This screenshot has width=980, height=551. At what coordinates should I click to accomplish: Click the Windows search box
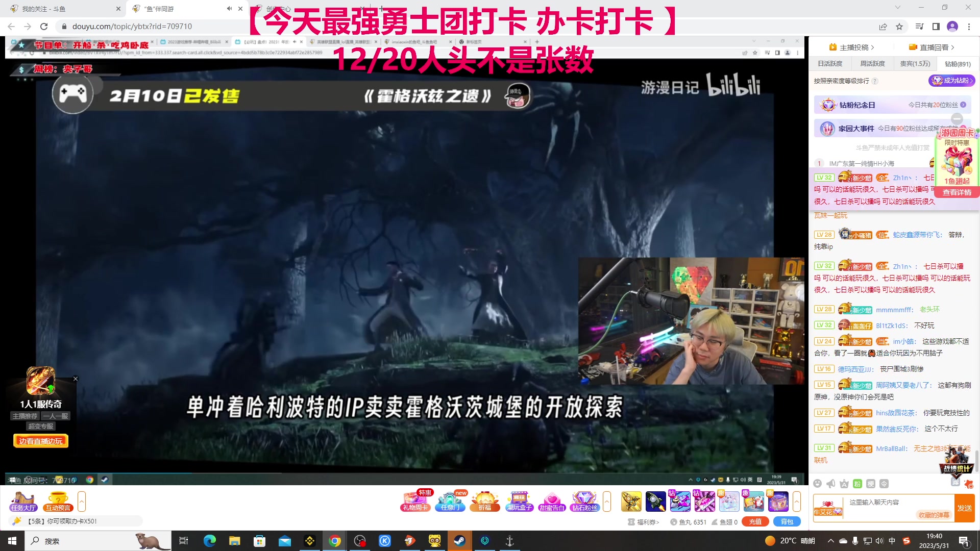97,541
